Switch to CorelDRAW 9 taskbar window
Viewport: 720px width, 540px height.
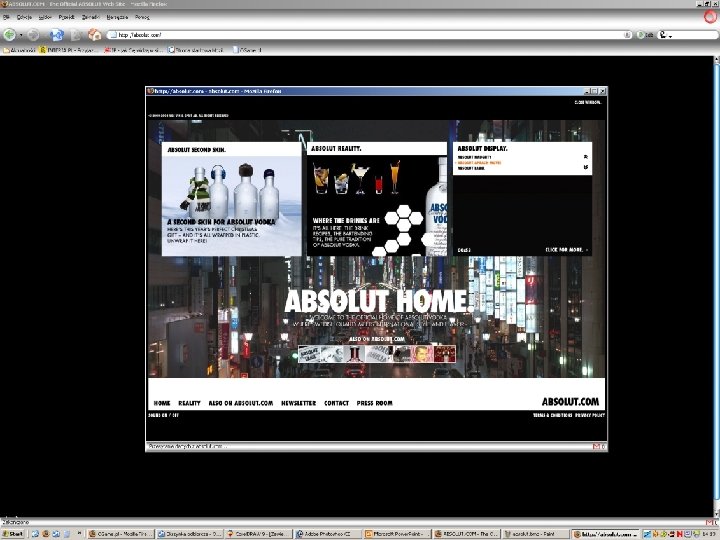click(259, 534)
